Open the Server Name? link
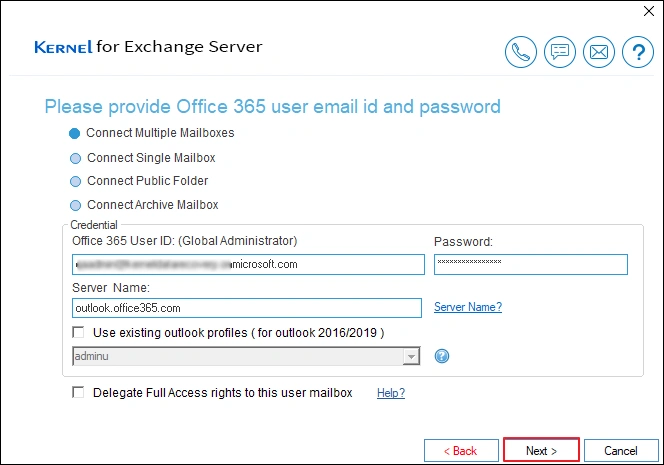 click(468, 307)
